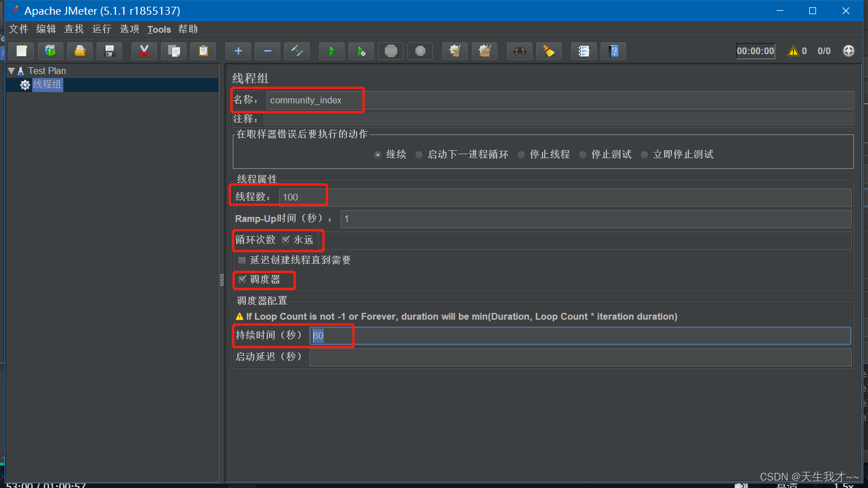Click the Shutdown test icon

coord(420,51)
